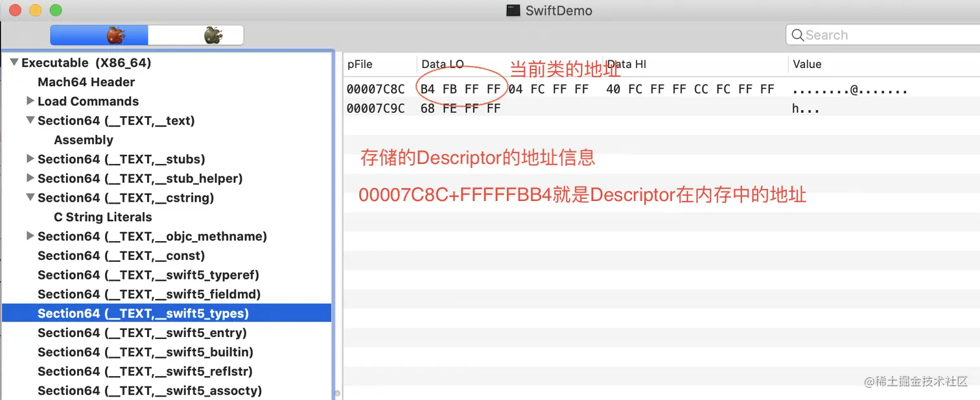
Task: Expand Section64 (__TEXT,__objc_methname) node
Action: point(30,236)
